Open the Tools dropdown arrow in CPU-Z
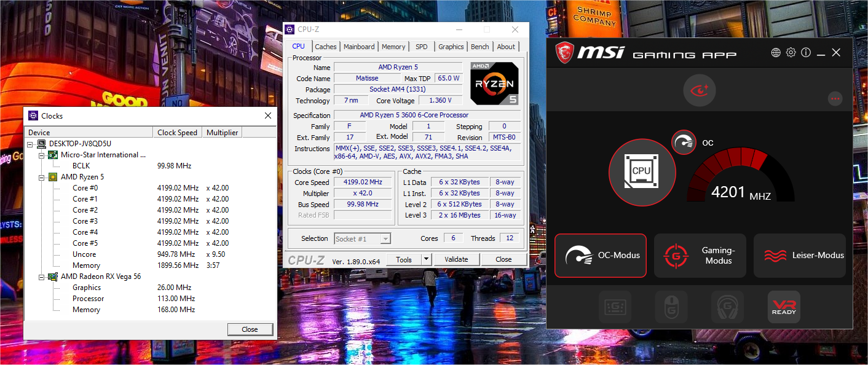This screenshot has width=868, height=365. pos(427,259)
